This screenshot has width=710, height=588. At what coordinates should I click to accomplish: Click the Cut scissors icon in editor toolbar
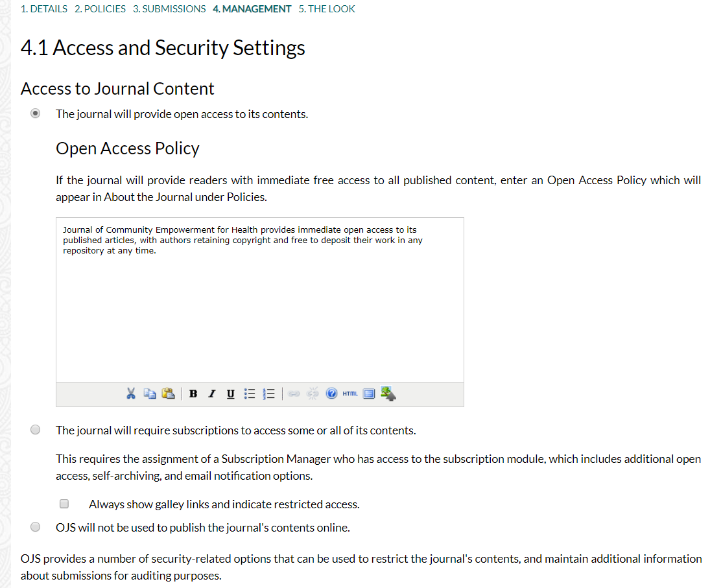131,394
